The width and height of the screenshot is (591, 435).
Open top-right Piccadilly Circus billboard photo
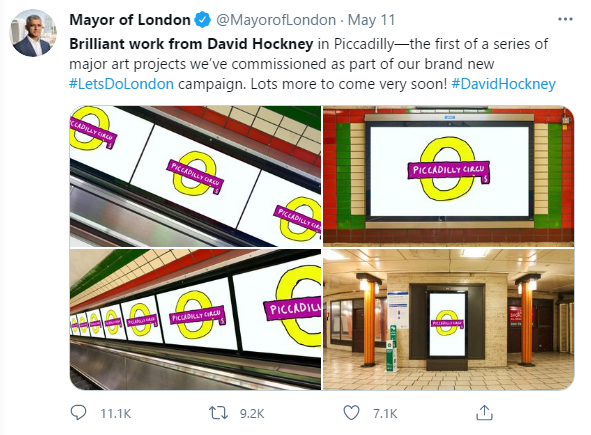point(449,176)
